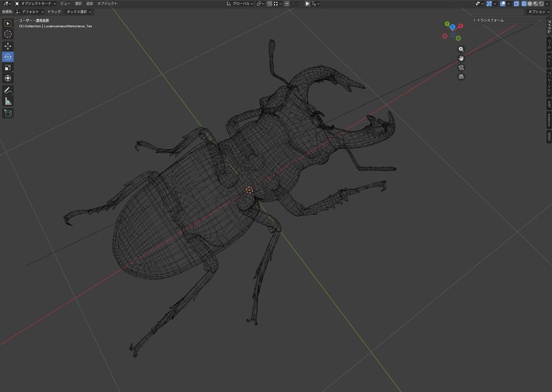The image size is (552, 392).
Task: Switch to solid viewport shading
Action: click(x=530, y=4)
